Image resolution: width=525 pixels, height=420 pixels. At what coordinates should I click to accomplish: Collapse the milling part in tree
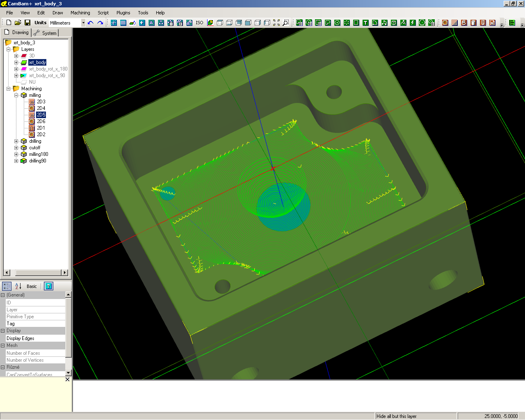(16, 95)
